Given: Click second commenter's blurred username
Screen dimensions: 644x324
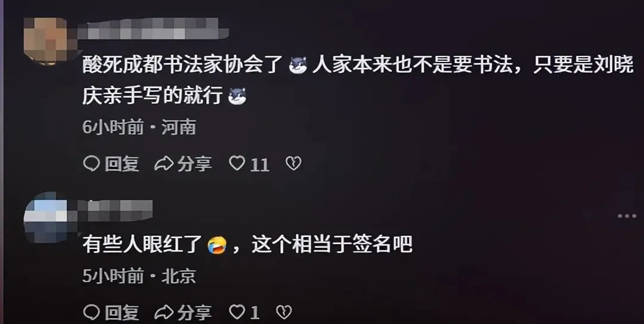Looking at the screenshot, I should point(115,210).
